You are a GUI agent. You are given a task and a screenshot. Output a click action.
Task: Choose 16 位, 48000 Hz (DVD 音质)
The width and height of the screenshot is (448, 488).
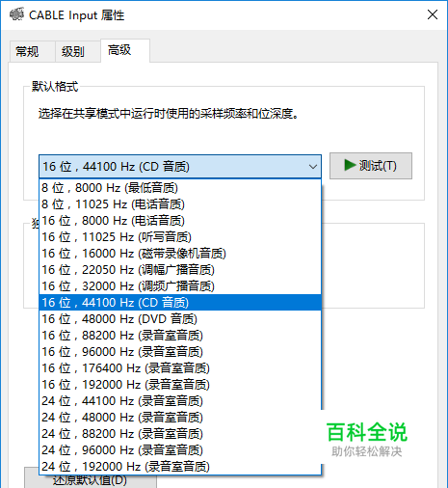180,319
